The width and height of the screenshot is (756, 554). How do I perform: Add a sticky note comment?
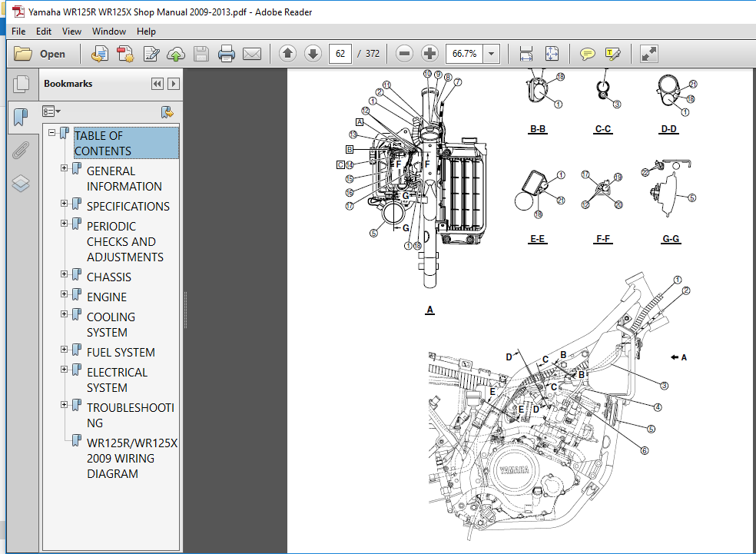[x=587, y=54]
